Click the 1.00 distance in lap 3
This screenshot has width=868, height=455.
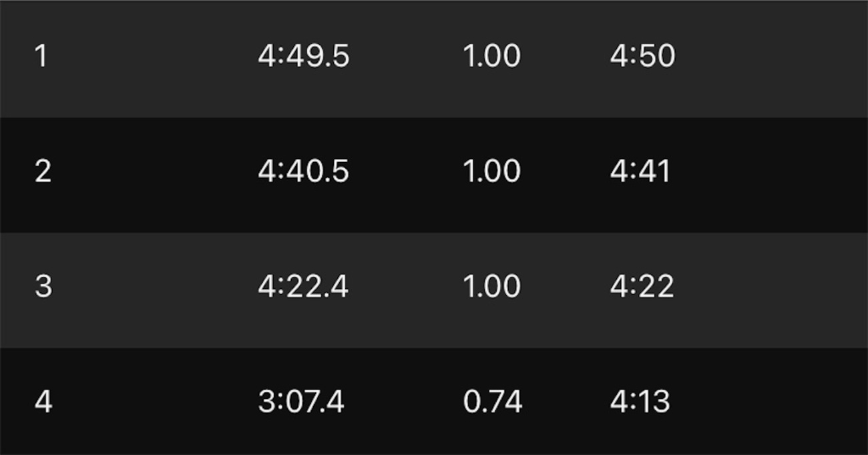point(491,286)
